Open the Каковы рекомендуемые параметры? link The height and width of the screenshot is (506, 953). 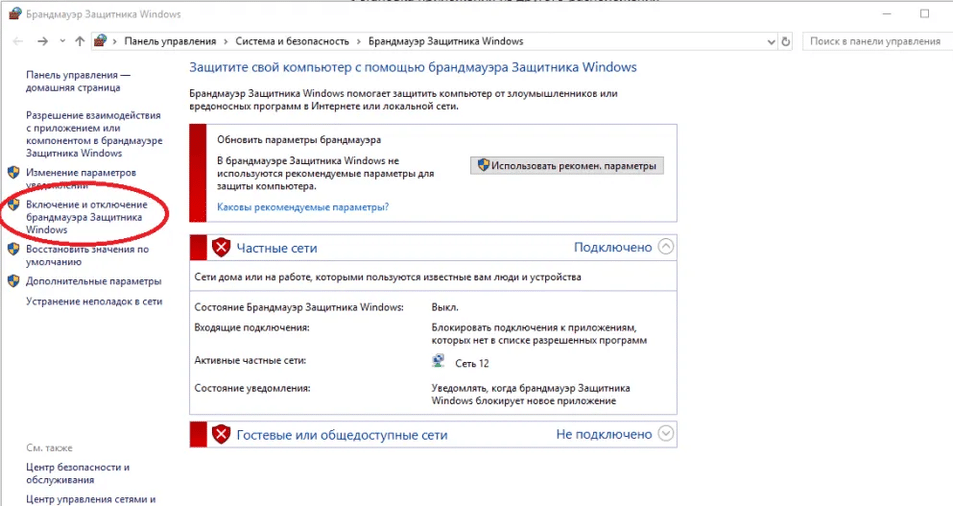coord(303,207)
